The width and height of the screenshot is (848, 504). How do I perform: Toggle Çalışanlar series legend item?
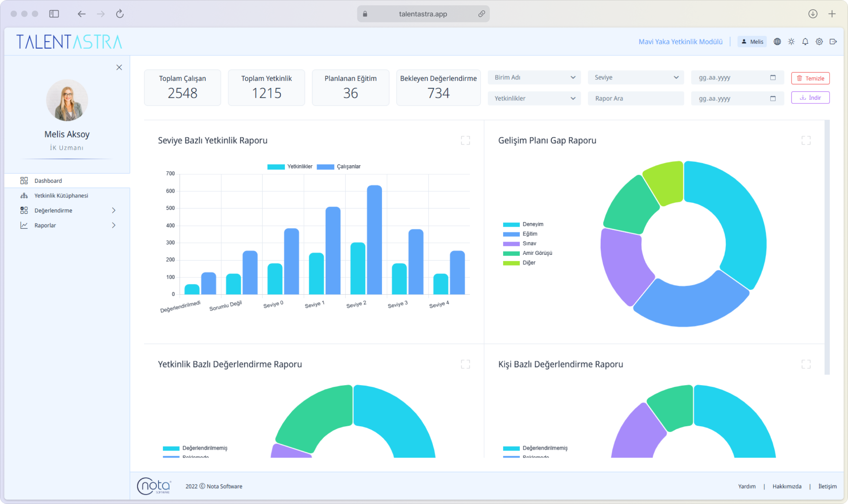tap(339, 167)
